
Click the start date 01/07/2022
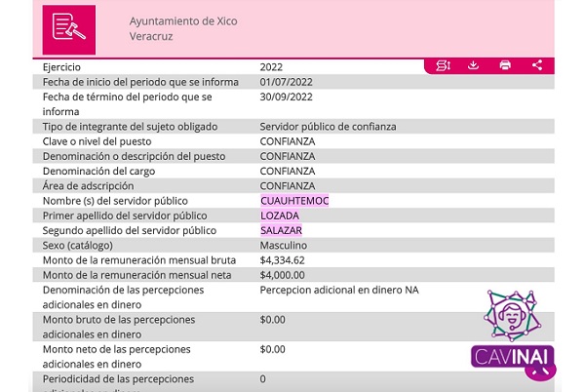point(287,82)
